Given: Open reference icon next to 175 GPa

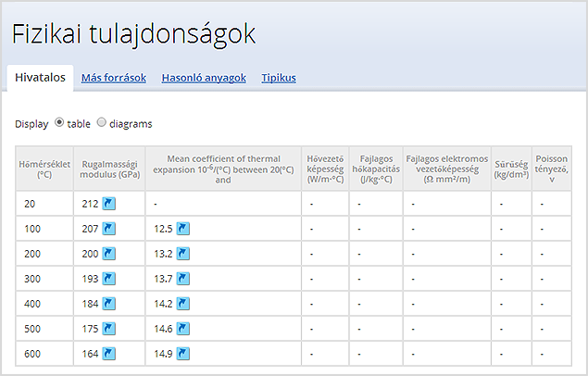Looking at the screenshot, I should click(x=109, y=329).
